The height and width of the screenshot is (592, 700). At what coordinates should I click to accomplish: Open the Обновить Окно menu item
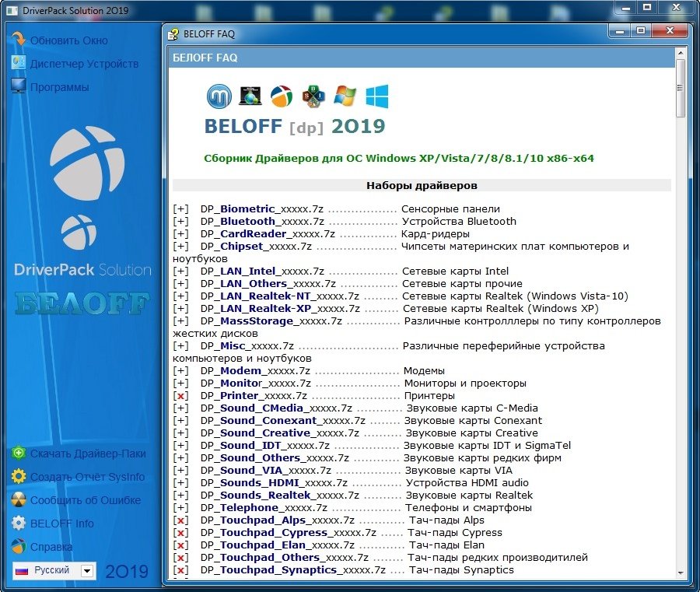pyautogui.click(x=69, y=40)
